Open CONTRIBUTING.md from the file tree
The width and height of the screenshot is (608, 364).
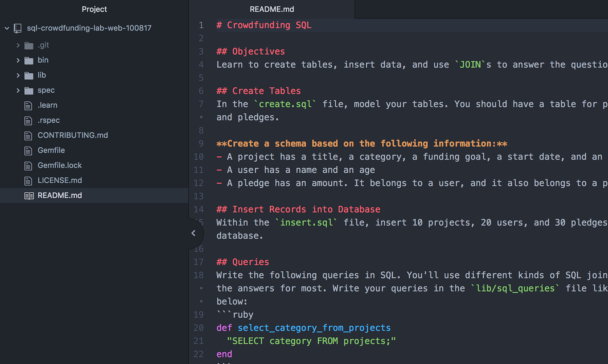73,135
